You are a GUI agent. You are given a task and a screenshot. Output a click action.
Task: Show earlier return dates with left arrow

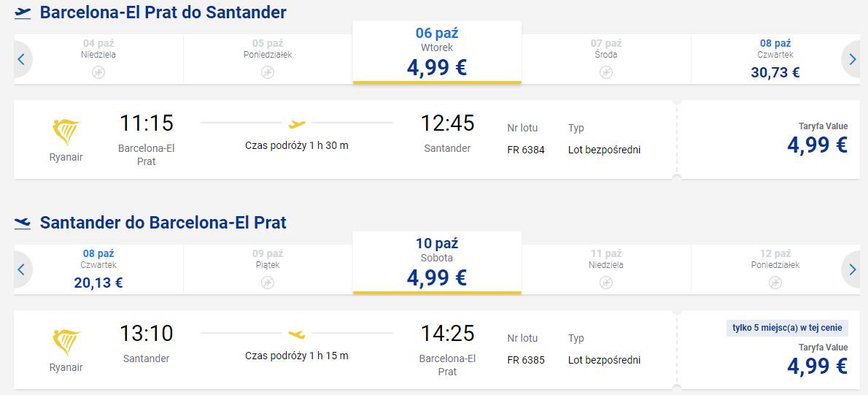tap(22, 269)
